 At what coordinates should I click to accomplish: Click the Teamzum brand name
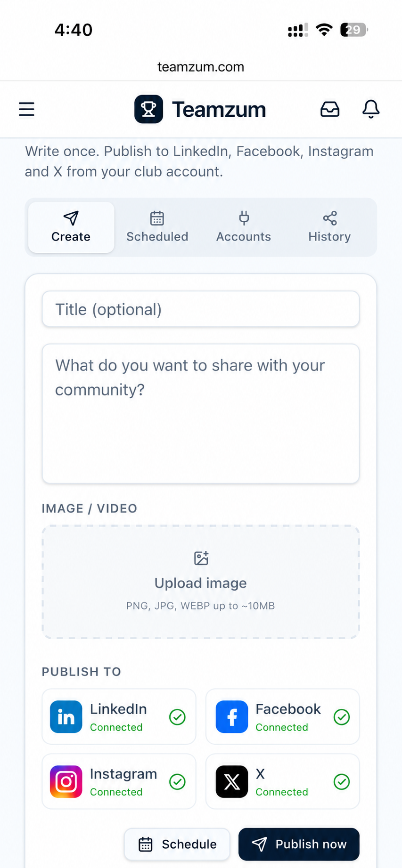click(219, 109)
